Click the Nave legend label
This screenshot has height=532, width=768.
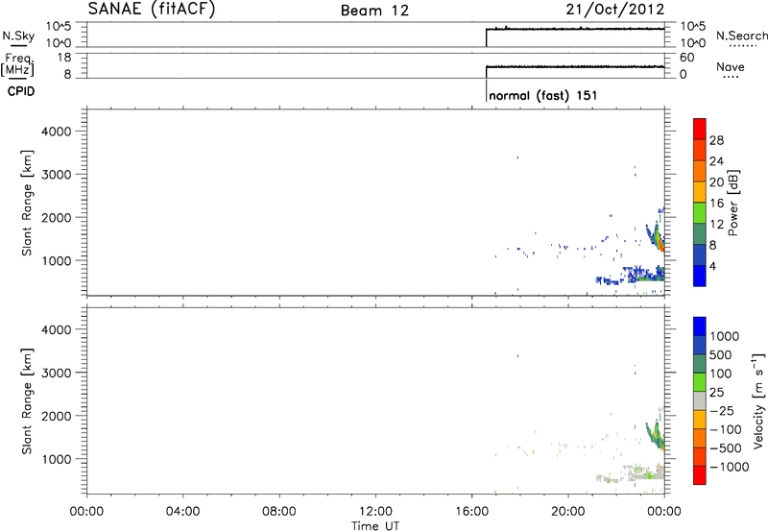pyautogui.click(x=731, y=67)
